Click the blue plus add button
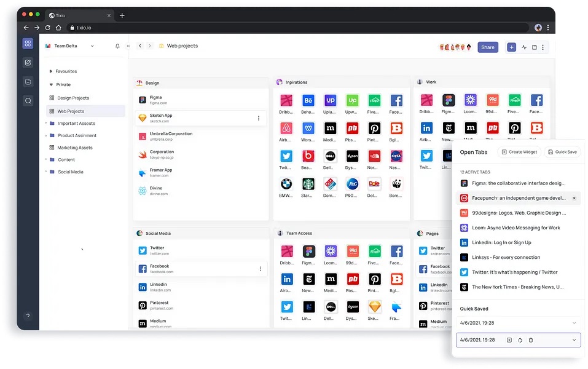Viewport: 588px width, 369px height. (511, 47)
